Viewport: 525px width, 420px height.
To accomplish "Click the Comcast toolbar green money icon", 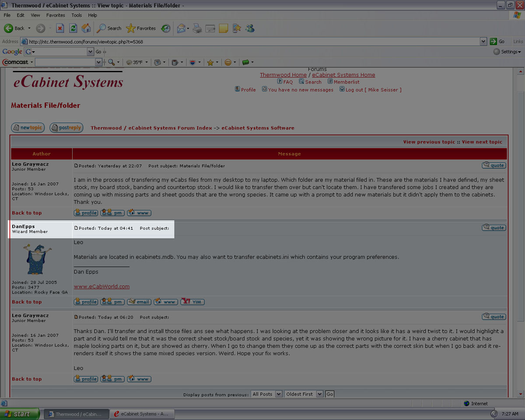I will tap(245, 62).
